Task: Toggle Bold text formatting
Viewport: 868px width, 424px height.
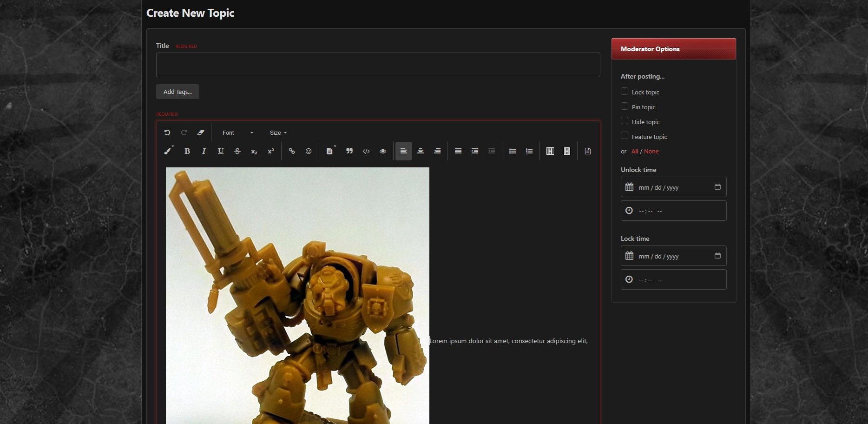Action: point(187,151)
